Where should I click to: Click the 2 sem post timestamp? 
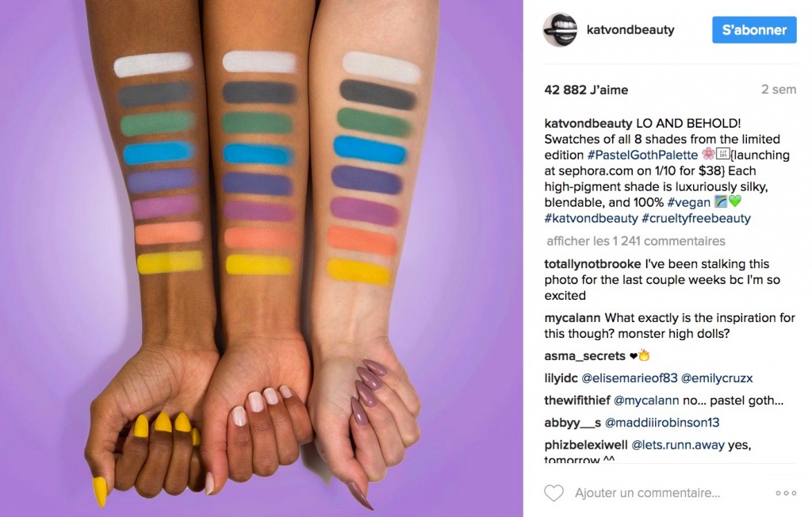[x=779, y=90]
